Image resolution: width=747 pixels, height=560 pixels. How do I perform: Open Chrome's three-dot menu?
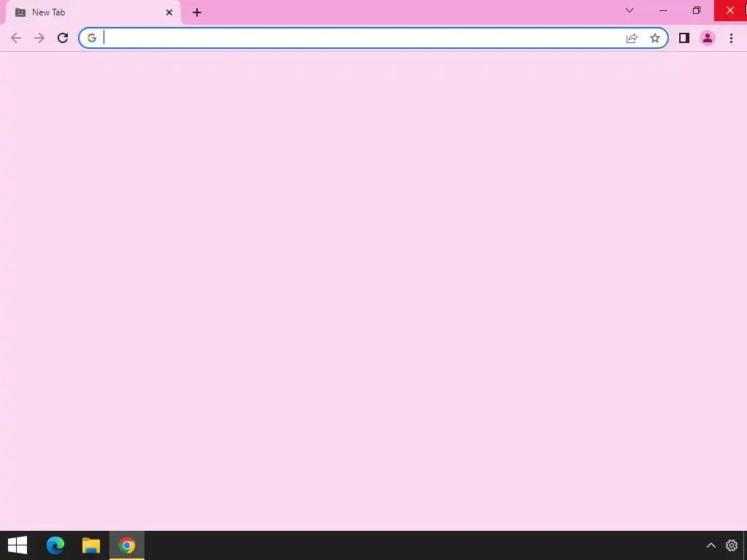(x=731, y=38)
